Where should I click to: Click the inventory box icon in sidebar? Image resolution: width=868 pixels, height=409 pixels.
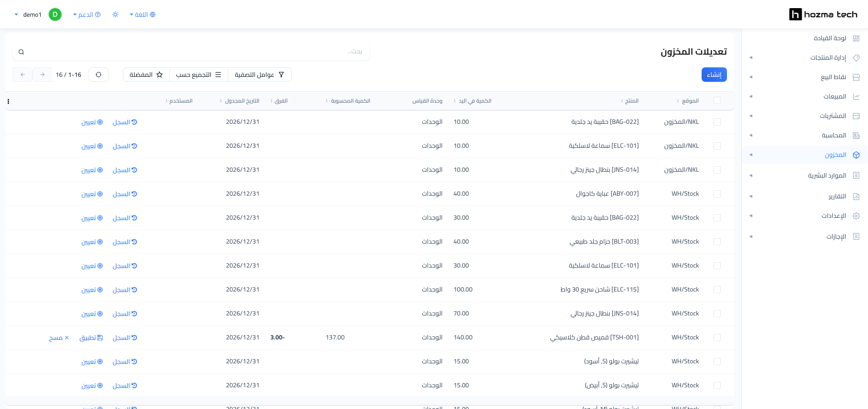click(x=856, y=155)
